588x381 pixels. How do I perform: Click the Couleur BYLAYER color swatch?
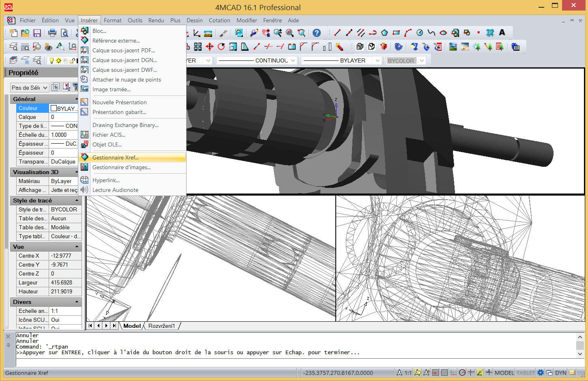click(54, 108)
